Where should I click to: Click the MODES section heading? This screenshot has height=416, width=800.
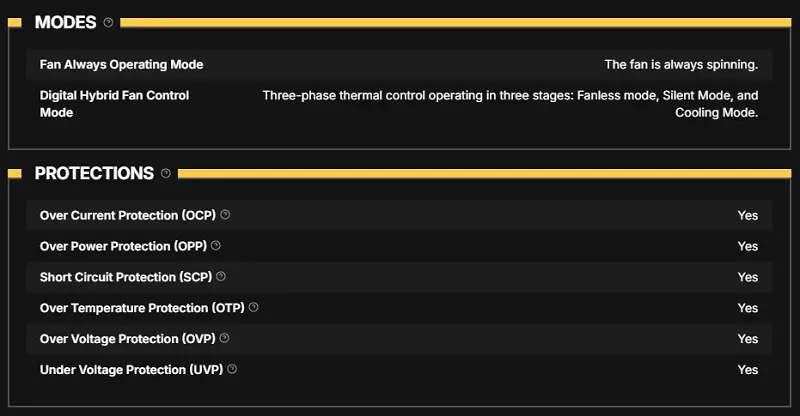65,22
